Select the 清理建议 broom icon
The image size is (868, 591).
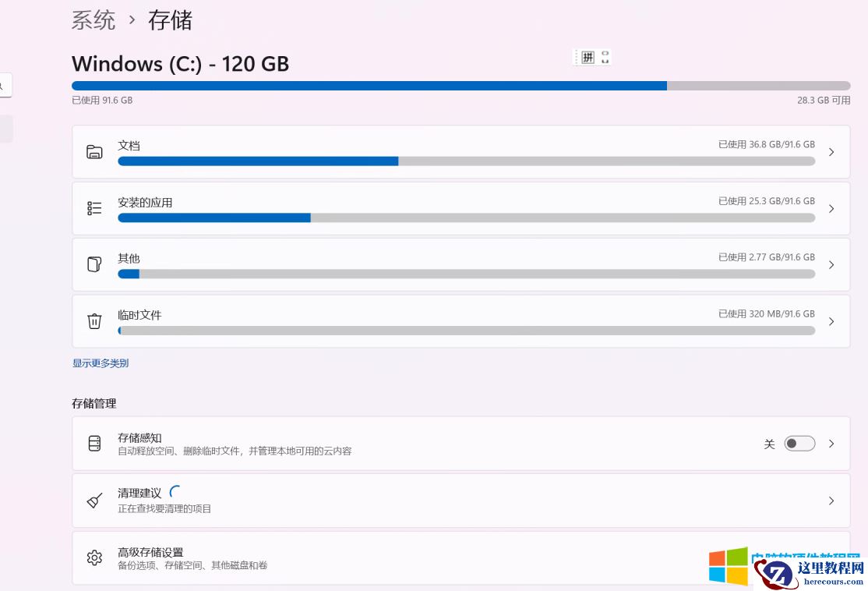point(94,501)
